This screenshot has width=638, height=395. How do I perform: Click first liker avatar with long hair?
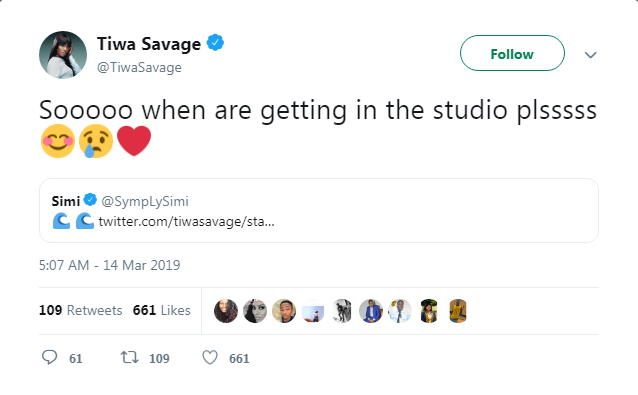[x=226, y=311]
